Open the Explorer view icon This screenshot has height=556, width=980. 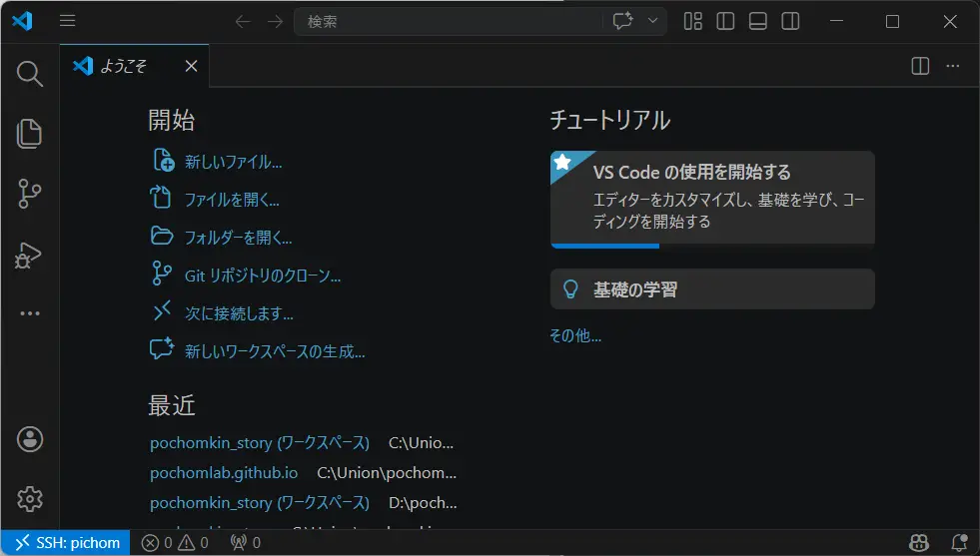pos(29,134)
